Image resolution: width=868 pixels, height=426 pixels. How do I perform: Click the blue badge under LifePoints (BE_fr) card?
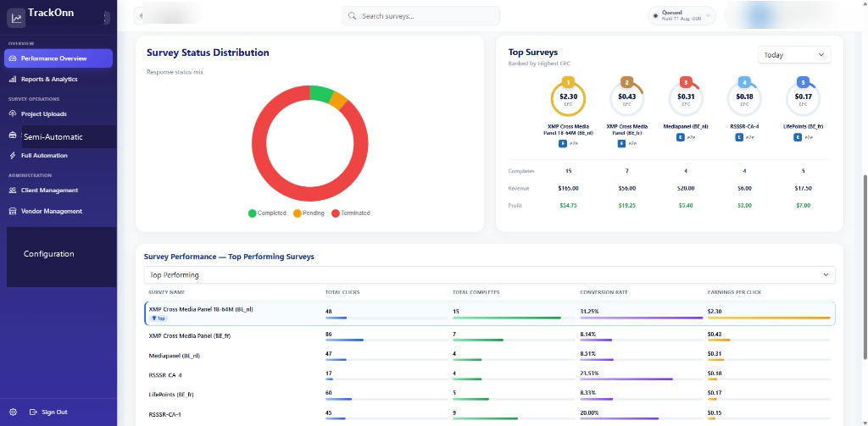798,137
